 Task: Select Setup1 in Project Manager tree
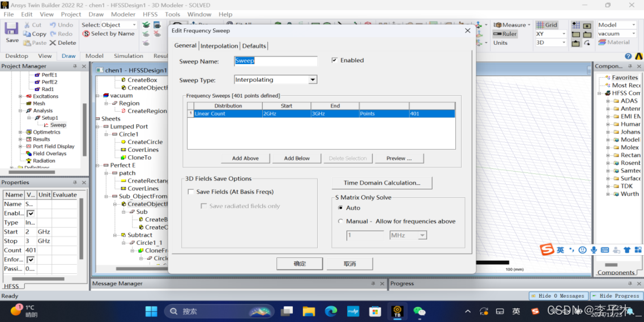(x=50, y=117)
